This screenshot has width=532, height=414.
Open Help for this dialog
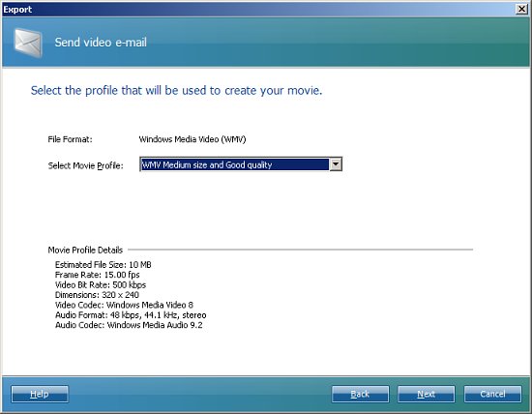tap(40, 394)
